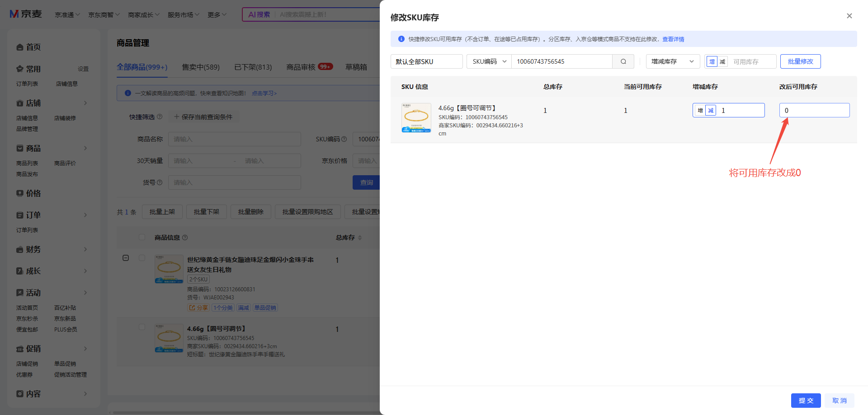The image size is (868, 415).
Task: Click the blue info icon in notice banner
Action: (401, 39)
